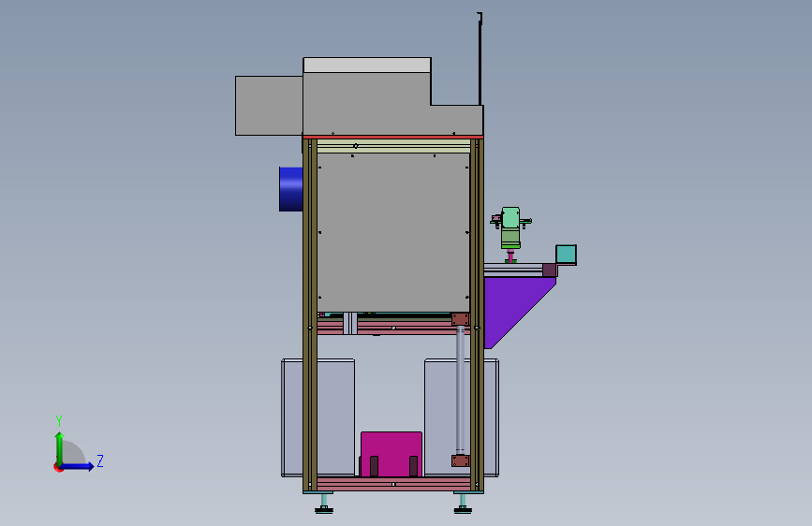Click the Y axis label
Screen dimensions: 812x526
click(59, 421)
